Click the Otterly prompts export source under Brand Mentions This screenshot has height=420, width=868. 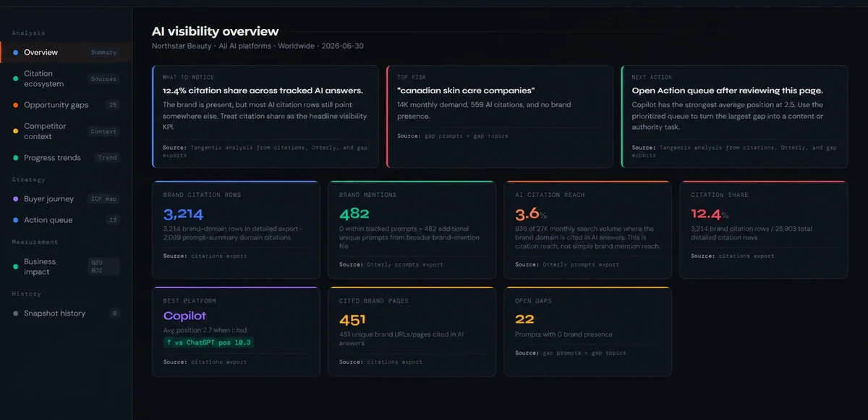tap(391, 265)
